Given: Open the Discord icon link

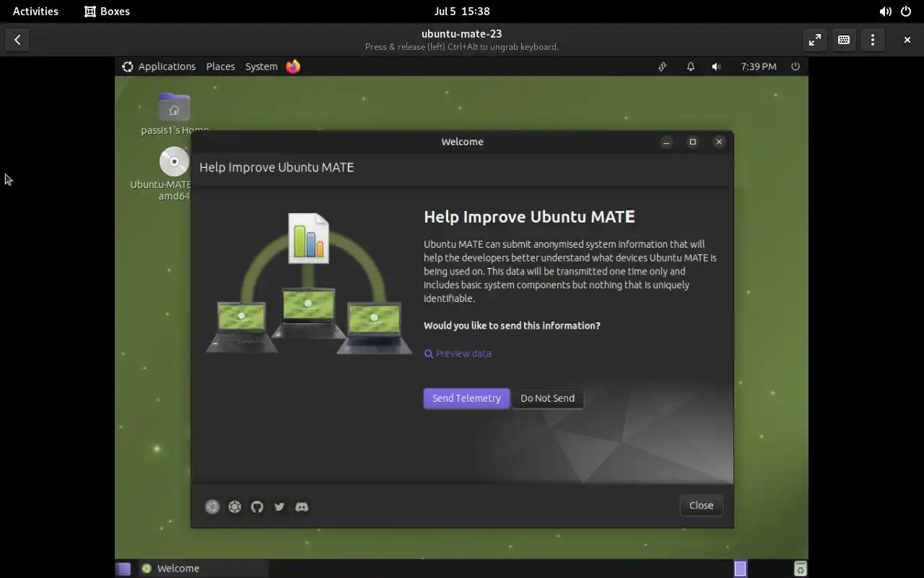Looking at the screenshot, I should pos(302,506).
